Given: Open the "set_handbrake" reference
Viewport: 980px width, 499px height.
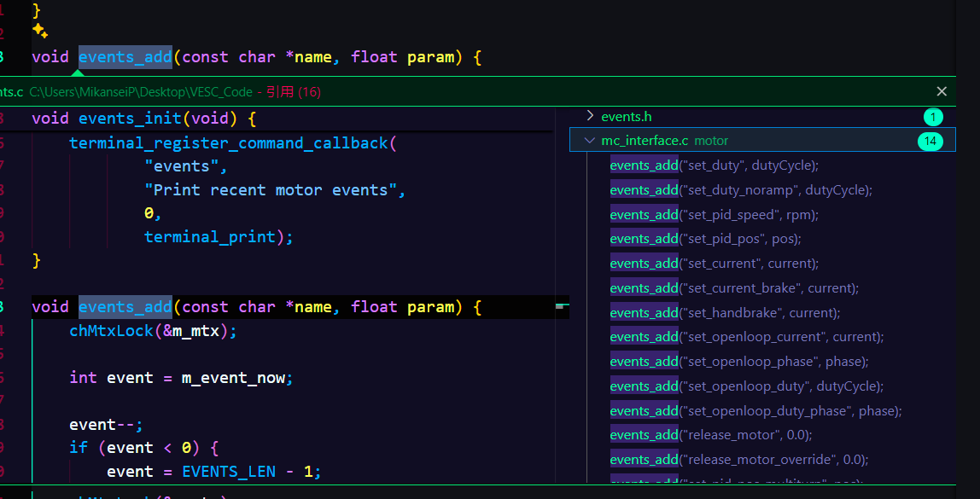Looking at the screenshot, I should 725,313.
